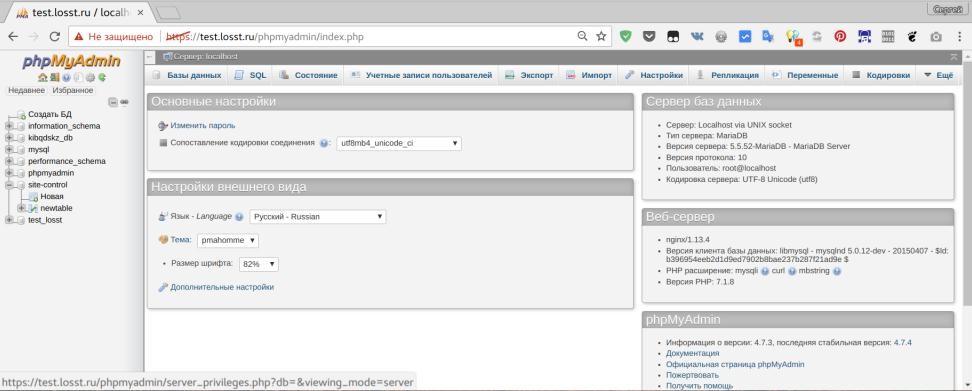Open the green shield Adguard extension
Image resolution: width=972 pixels, height=391 pixels.
click(625, 37)
